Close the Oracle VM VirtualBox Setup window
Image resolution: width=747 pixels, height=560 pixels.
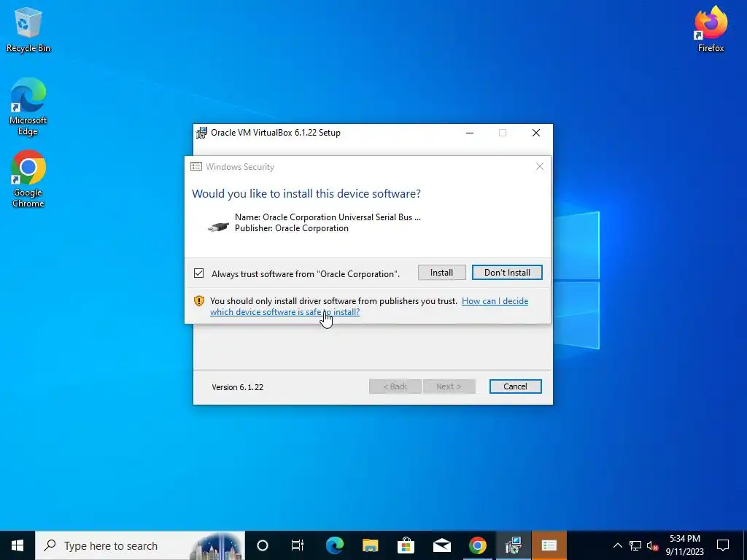(536, 133)
